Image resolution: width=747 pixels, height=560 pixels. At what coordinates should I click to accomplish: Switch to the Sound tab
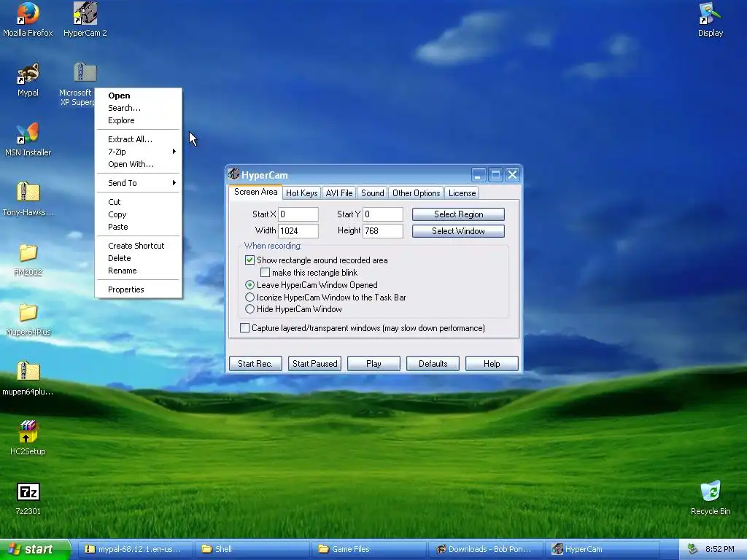click(x=372, y=192)
